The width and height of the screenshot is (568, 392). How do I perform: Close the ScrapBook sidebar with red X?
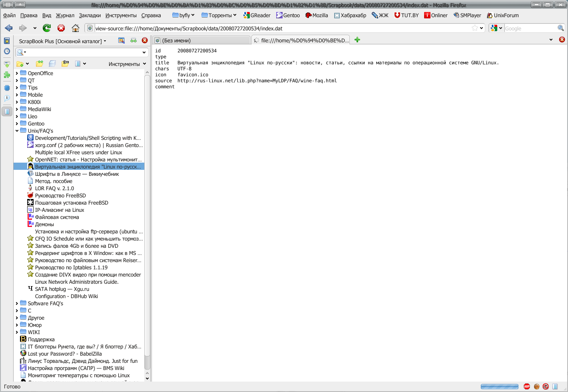click(145, 40)
